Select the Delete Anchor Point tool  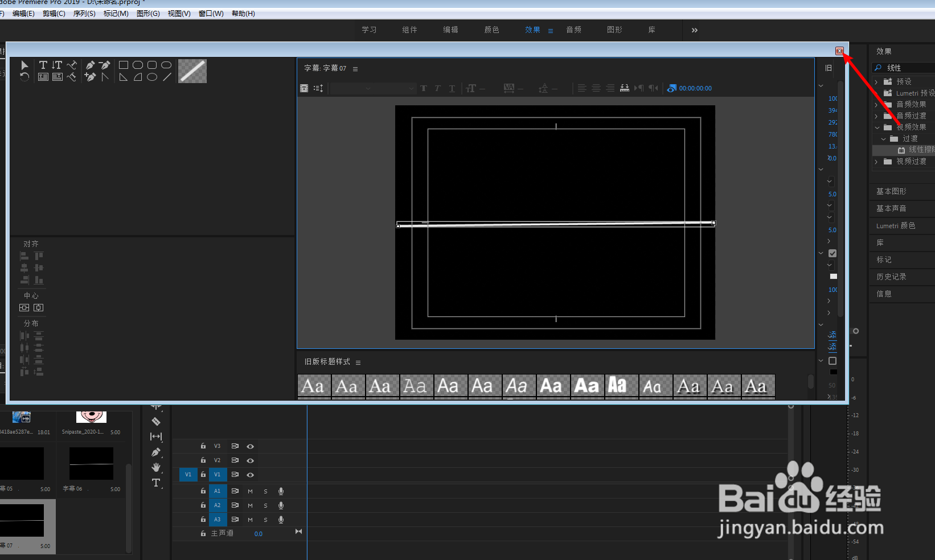point(105,65)
